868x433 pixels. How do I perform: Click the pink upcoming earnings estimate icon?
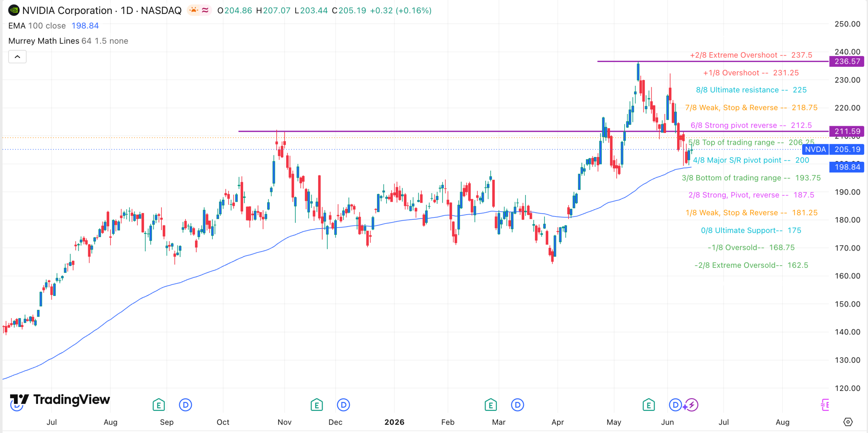pos(825,405)
